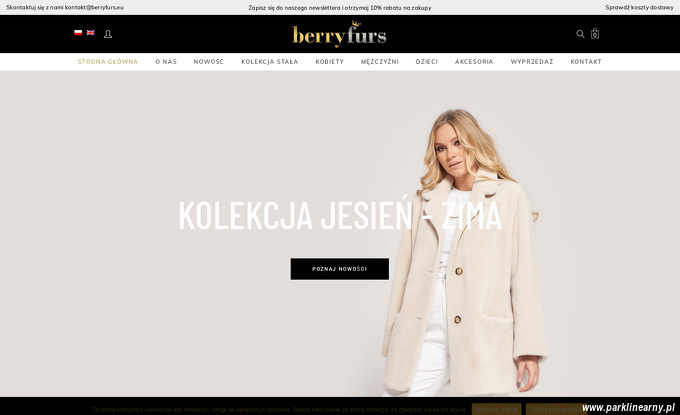The image size is (680, 415).
Task: Click the model in beige coat banner
Action: pyautogui.click(x=464, y=252)
